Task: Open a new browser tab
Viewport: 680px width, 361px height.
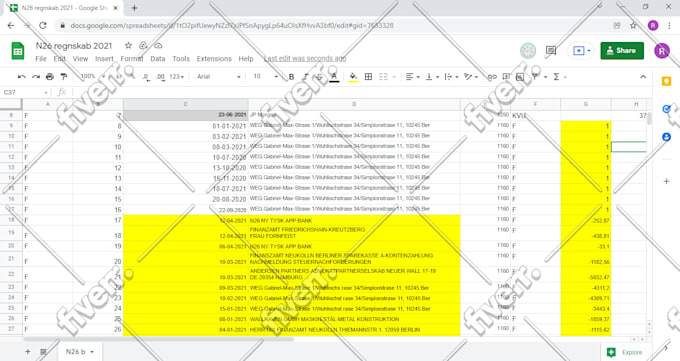Action: [x=134, y=8]
